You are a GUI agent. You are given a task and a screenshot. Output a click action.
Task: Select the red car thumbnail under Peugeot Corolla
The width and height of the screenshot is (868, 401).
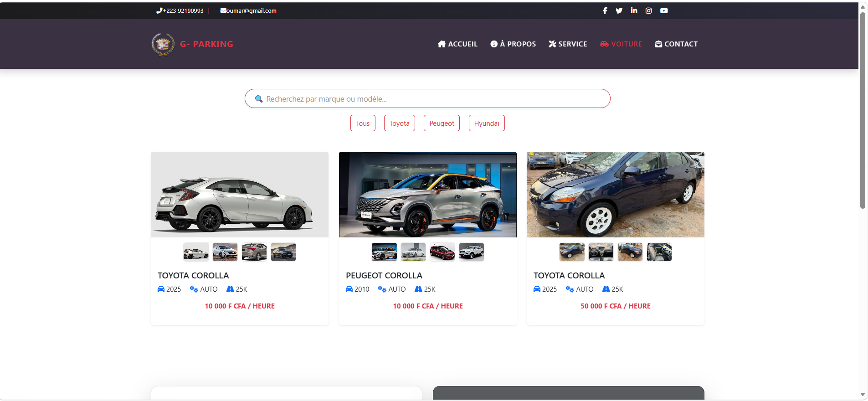(x=442, y=252)
